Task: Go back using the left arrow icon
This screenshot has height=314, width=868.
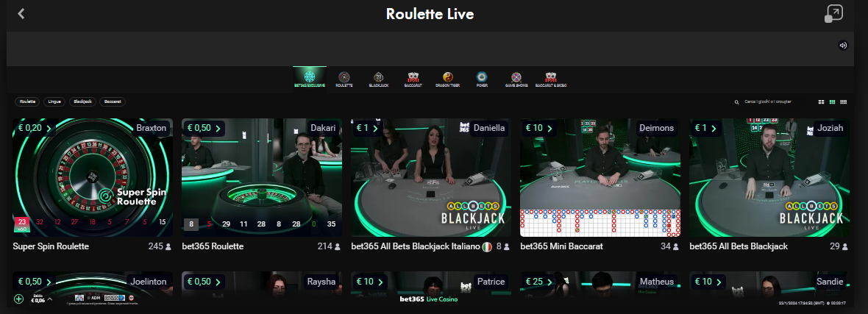Action: point(21,13)
